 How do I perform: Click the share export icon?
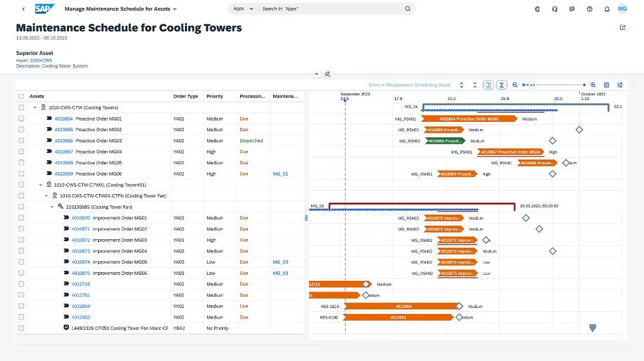pos(622,28)
